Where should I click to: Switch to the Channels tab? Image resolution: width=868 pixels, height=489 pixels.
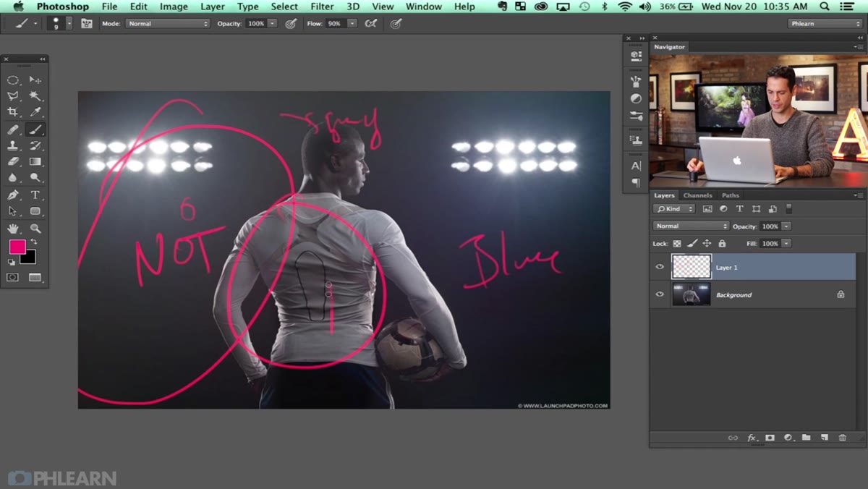click(697, 195)
